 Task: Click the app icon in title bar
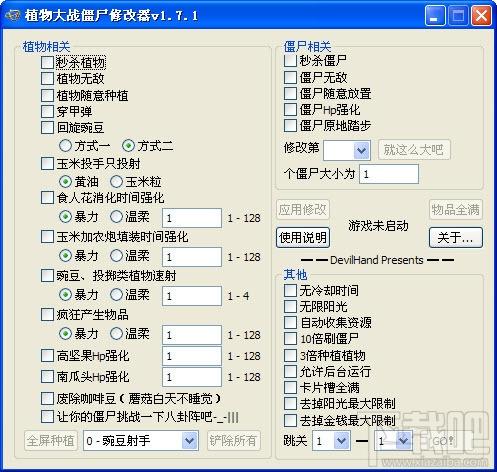coord(13,16)
